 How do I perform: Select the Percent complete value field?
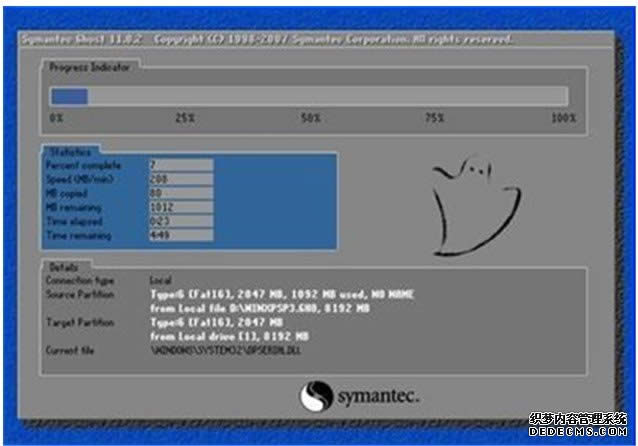[x=179, y=165]
